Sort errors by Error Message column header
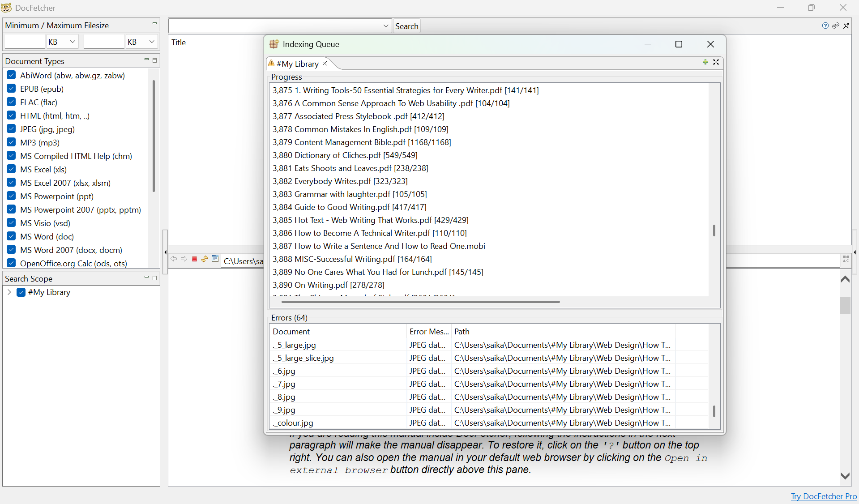Viewport: 859px width, 504px height. (429, 332)
